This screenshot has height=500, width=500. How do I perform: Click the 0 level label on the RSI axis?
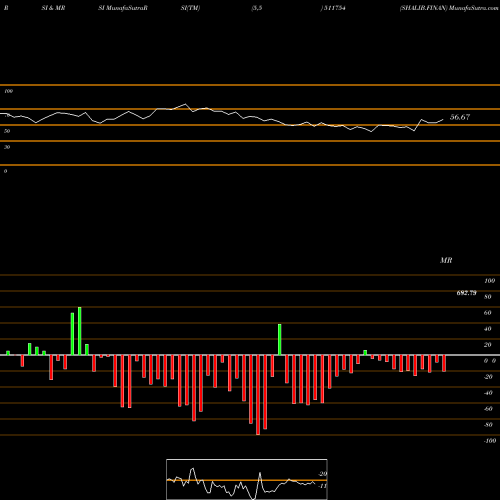(x=5, y=171)
